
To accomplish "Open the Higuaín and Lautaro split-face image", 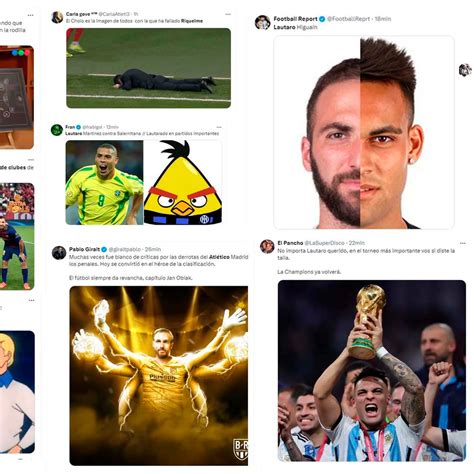I will (x=364, y=132).
